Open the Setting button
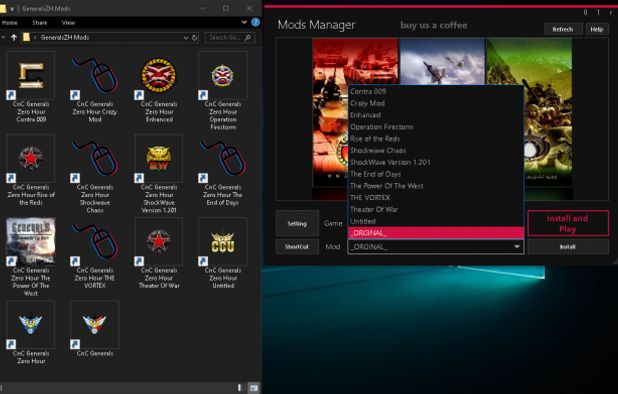 click(297, 223)
